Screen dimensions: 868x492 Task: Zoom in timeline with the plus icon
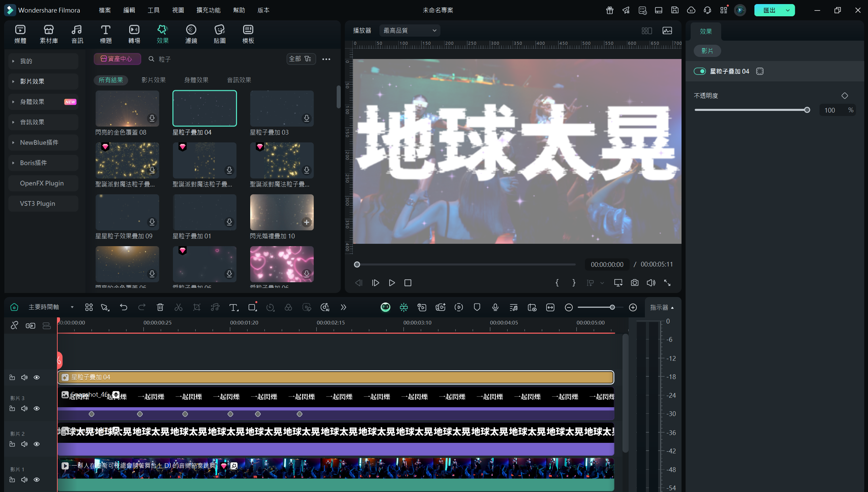[633, 307]
